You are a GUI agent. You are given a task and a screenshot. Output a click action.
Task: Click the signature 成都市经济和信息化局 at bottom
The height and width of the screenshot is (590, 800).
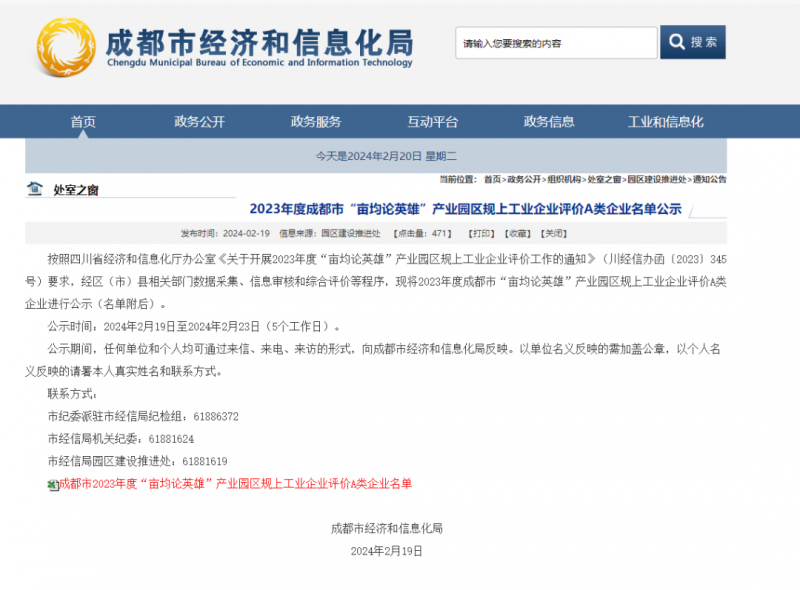(386, 529)
